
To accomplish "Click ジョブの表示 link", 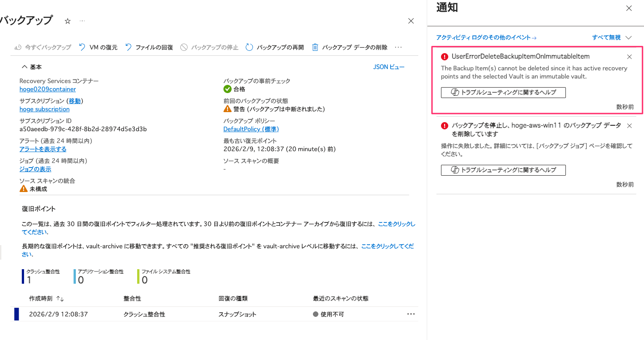I will pyautogui.click(x=35, y=168).
